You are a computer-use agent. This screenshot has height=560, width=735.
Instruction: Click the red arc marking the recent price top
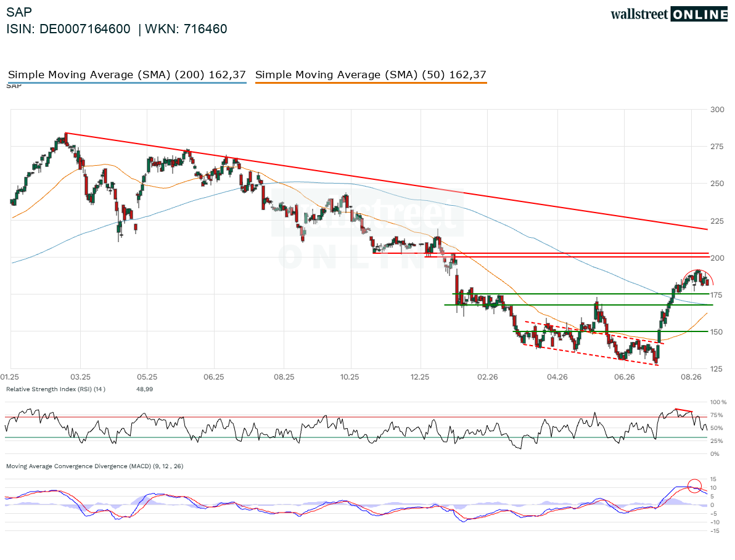point(697,276)
